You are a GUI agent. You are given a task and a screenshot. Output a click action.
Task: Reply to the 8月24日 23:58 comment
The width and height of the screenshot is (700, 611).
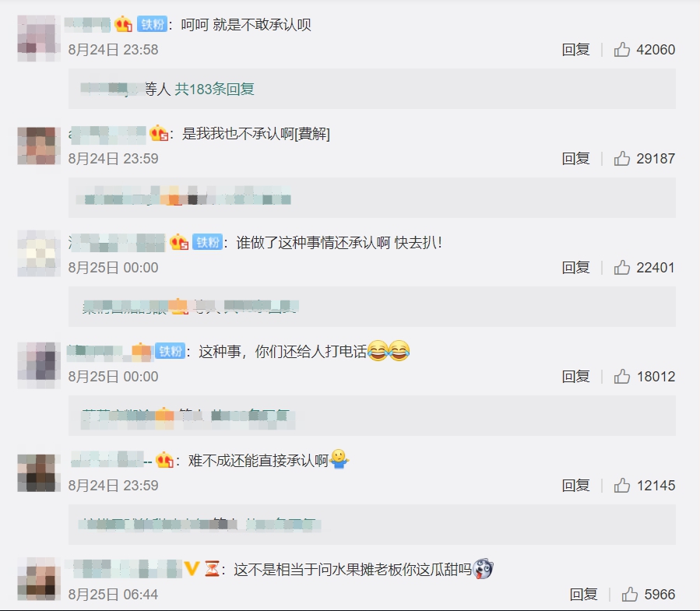576,49
